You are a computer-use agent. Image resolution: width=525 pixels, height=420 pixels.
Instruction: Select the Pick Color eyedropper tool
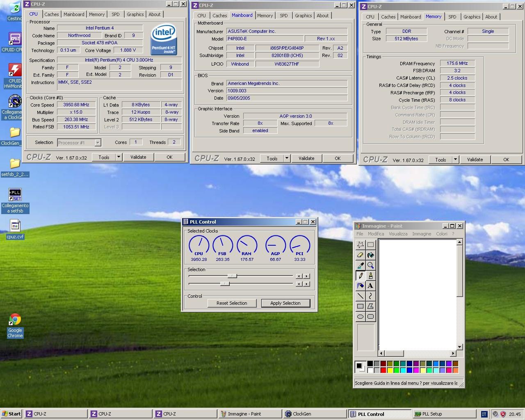[360, 265]
